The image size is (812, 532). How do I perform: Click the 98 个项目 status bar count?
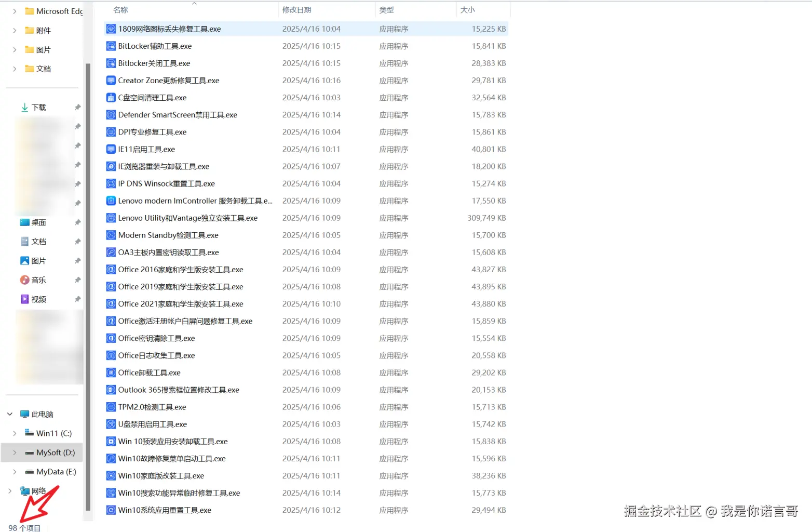(x=24, y=528)
